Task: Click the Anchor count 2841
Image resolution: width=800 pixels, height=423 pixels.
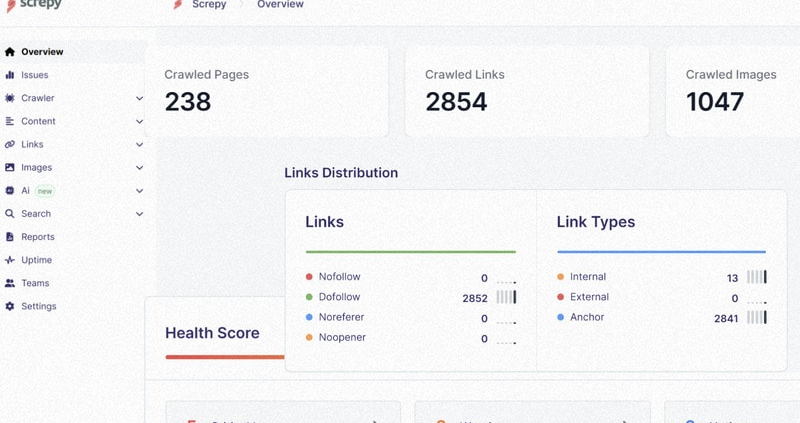Action: point(726,318)
